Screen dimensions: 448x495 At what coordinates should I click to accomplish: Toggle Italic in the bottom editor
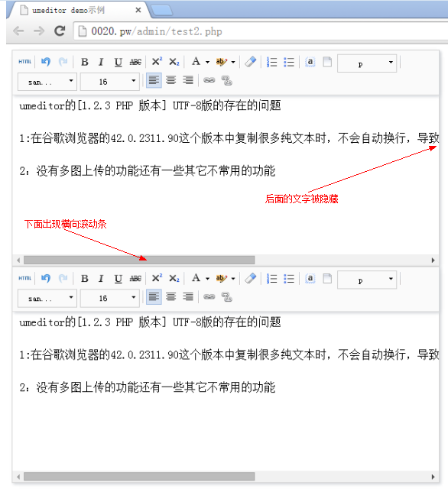tap(101, 278)
